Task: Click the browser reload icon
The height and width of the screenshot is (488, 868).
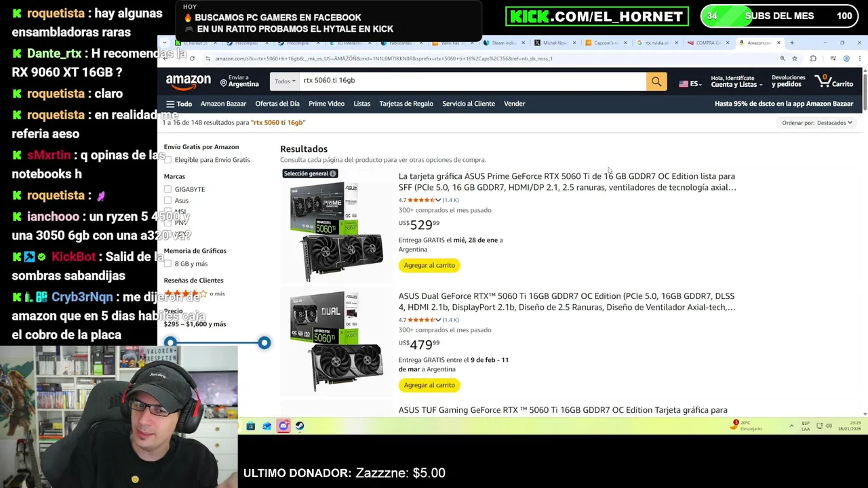Action: tap(192, 58)
